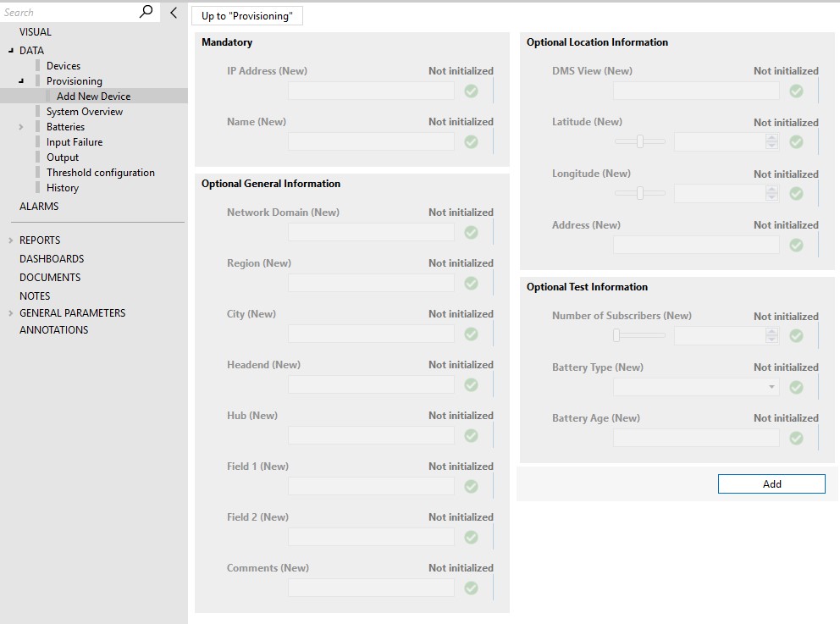This screenshot has width=840, height=624.
Task: Click the green check next to Battery Type
Action: click(797, 387)
